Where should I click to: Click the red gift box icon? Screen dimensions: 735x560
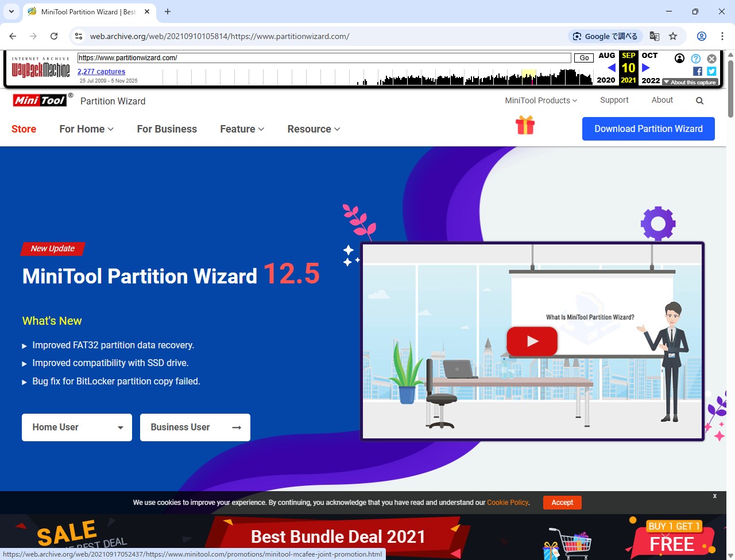(x=525, y=125)
